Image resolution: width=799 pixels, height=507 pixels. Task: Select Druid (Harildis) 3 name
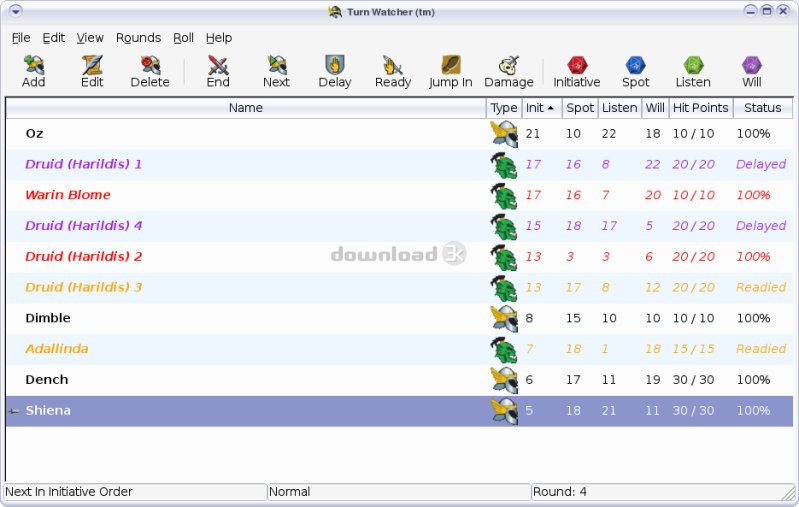[x=84, y=287]
